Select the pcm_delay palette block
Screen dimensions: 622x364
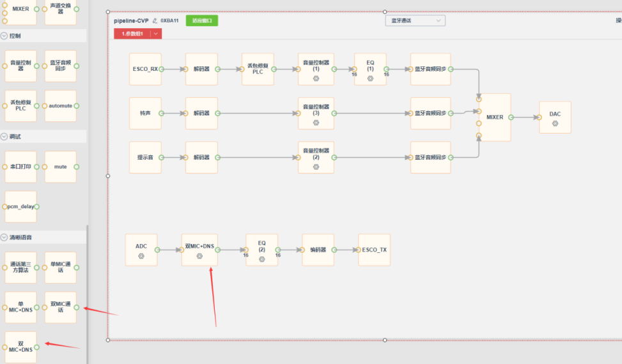pos(20,207)
